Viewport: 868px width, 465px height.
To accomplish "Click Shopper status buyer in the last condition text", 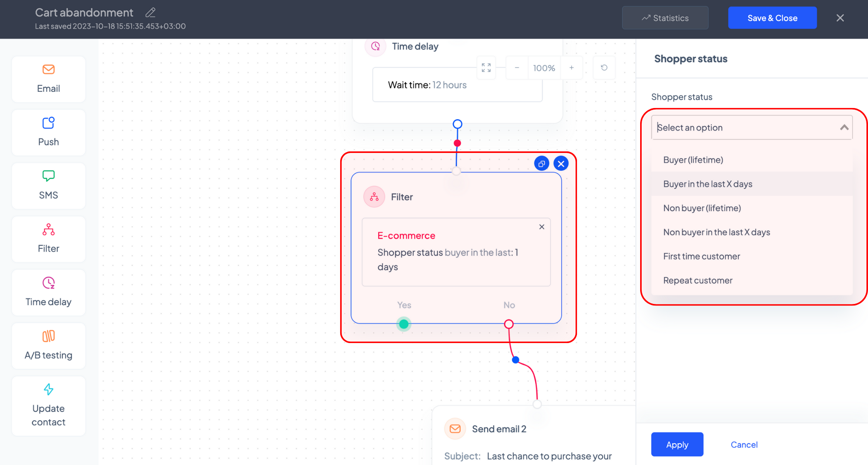I will coord(448,259).
